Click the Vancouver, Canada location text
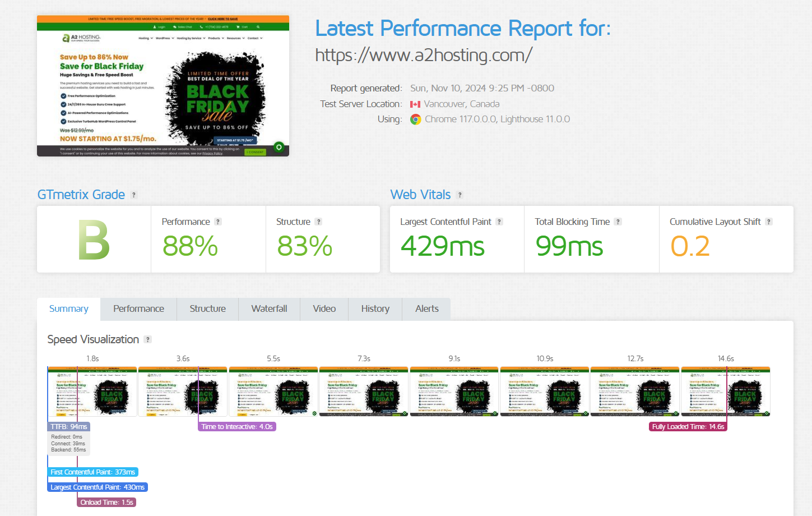The height and width of the screenshot is (516, 812). (461, 104)
